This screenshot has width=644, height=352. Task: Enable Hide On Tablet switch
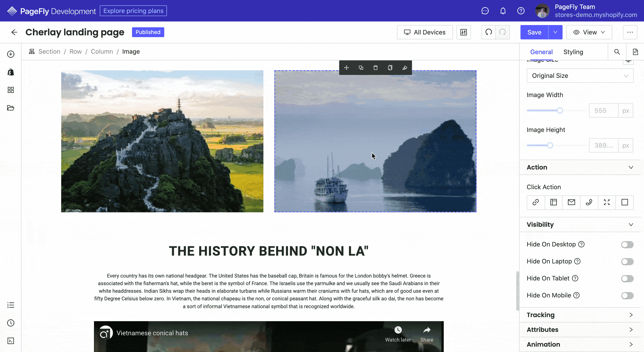(627, 279)
